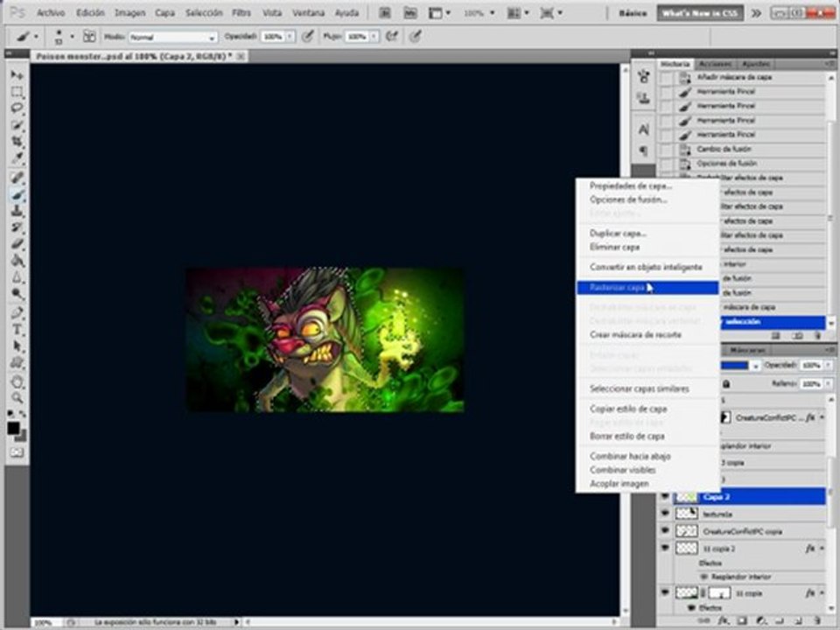Click Crear máscara de recorte entry

[647, 334]
